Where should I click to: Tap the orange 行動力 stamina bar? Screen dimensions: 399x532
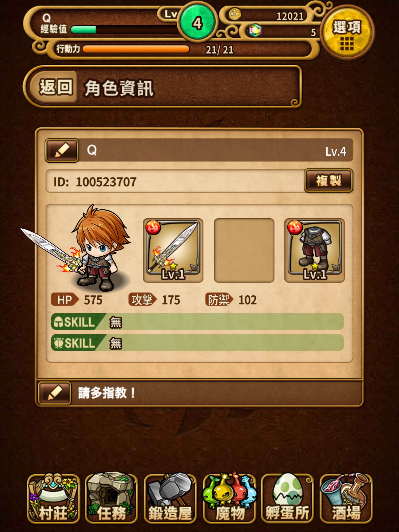[x=136, y=49]
